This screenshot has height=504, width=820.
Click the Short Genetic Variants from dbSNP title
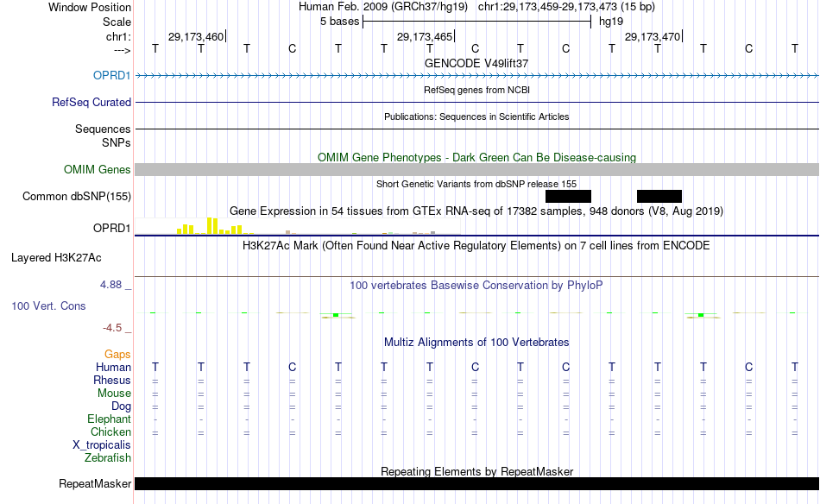(476, 184)
